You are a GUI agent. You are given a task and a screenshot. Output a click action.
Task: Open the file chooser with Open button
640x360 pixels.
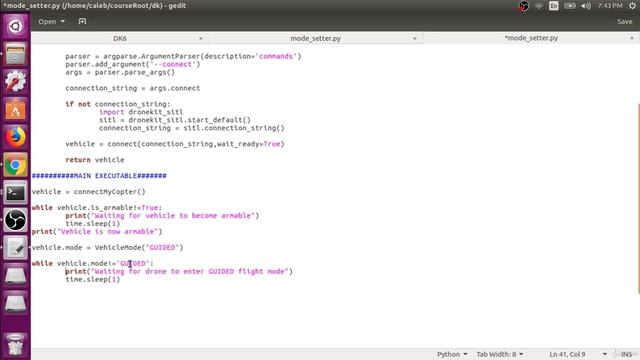51,21
